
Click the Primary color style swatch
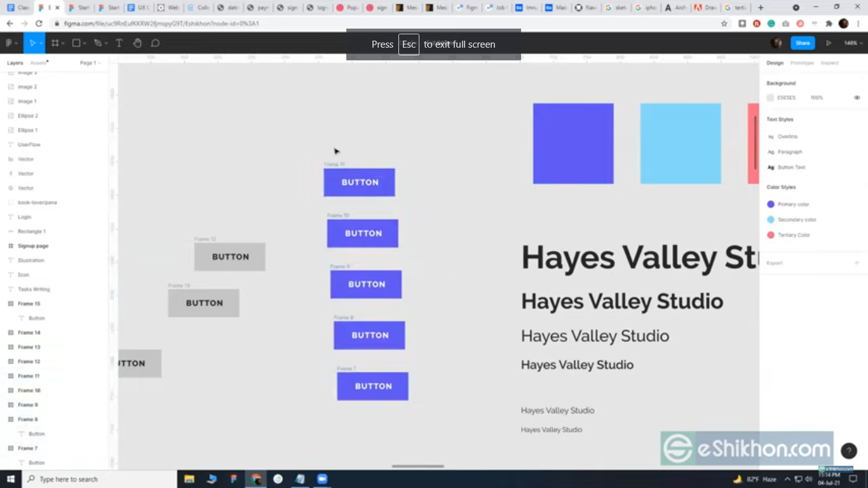[x=771, y=205]
